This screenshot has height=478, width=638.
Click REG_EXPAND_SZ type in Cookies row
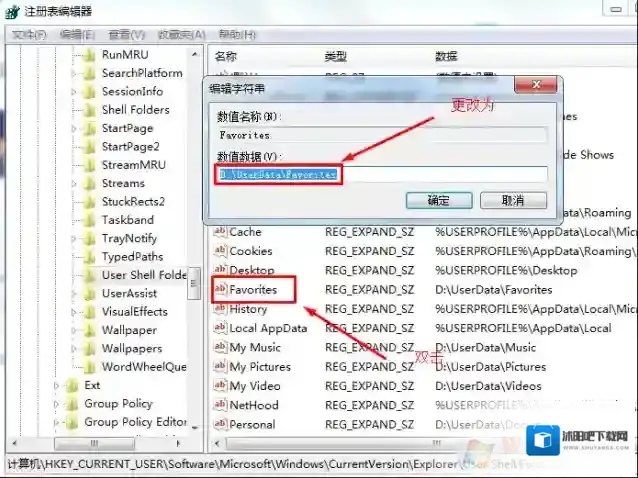pos(369,251)
